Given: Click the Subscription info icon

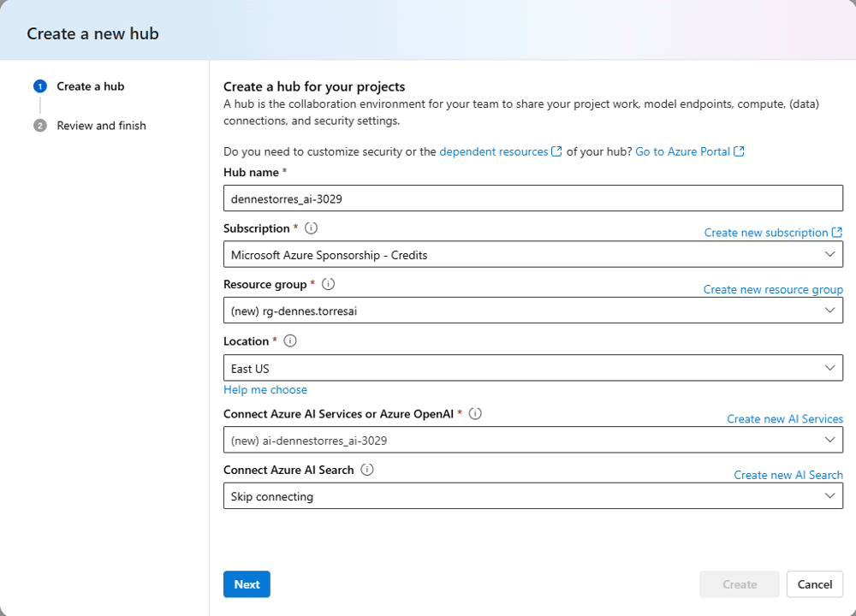Looking at the screenshot, I should [x=311, y=228].
